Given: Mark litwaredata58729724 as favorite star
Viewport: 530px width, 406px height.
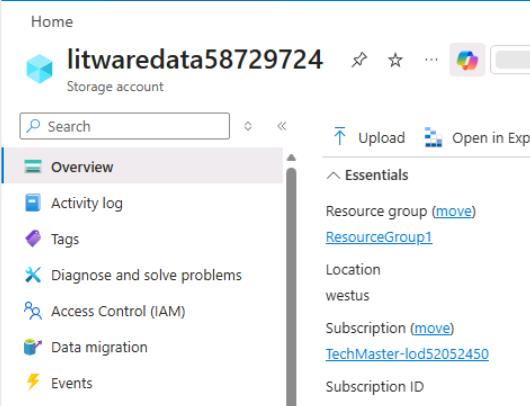Looking at the screenshot, I should point(395,60).
